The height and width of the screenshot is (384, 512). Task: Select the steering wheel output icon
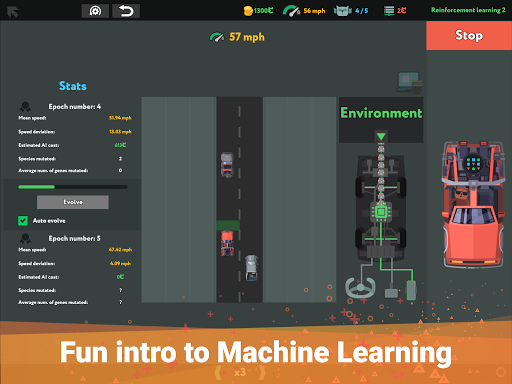click(x=360, y=287)
